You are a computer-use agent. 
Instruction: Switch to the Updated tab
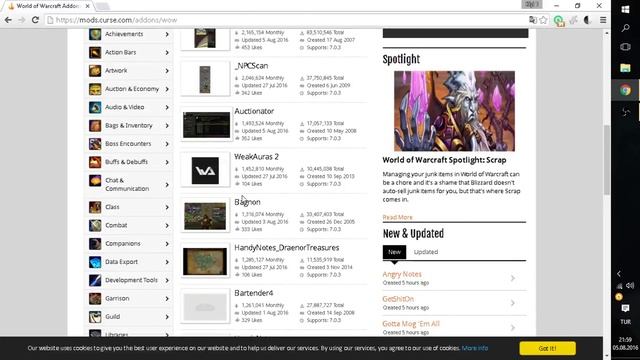click(x=426, y=252)
